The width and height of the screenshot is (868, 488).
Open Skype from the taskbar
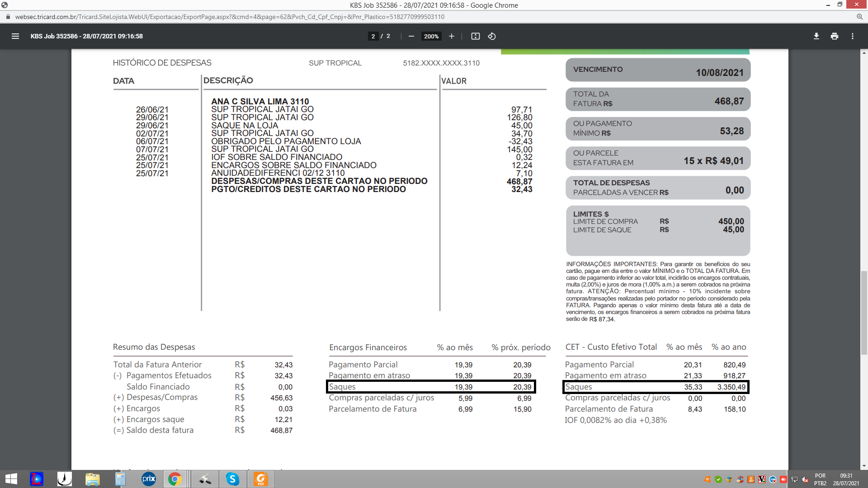(232, 479)
